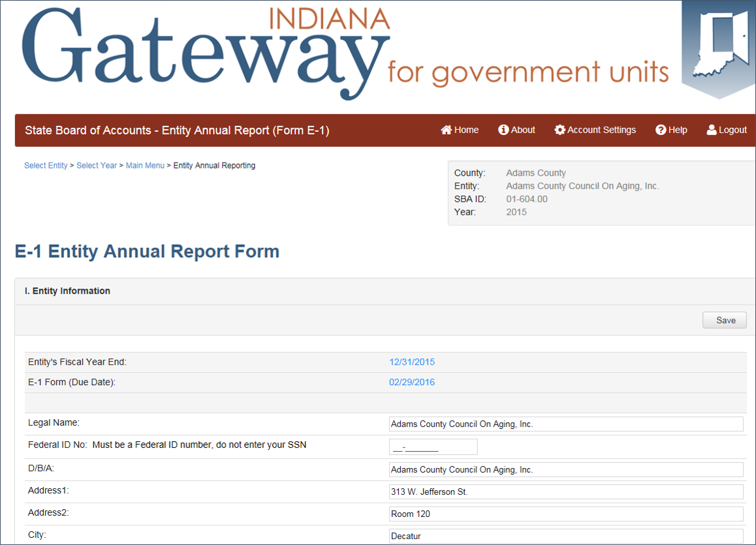Click the Account Settings gear icon
756x545 pixels.
tap(559, 130)
